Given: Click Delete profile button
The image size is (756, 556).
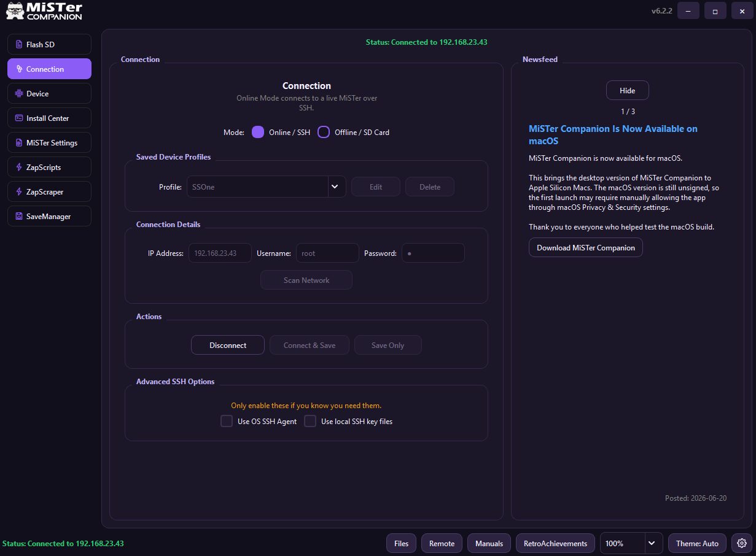Looking at the screenshot, I should click(x=430, y=187).
